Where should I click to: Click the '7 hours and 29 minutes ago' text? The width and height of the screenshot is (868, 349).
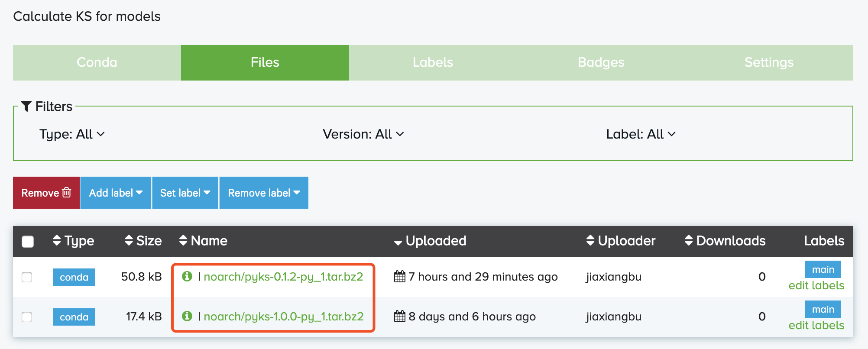tap(483, 277)
